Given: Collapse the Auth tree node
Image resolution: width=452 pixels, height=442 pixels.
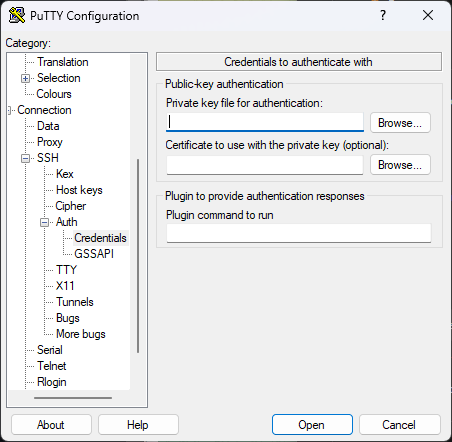Looking at the screenshot, I should (44, 222).
